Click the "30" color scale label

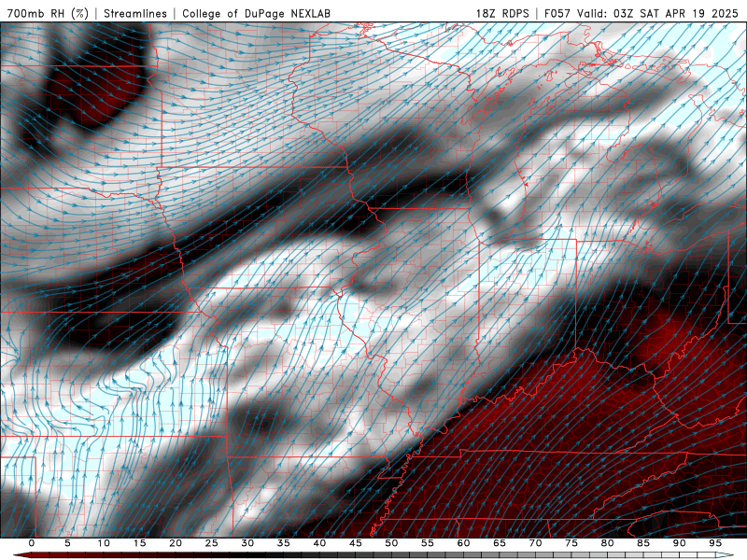(x=247, y=543)
